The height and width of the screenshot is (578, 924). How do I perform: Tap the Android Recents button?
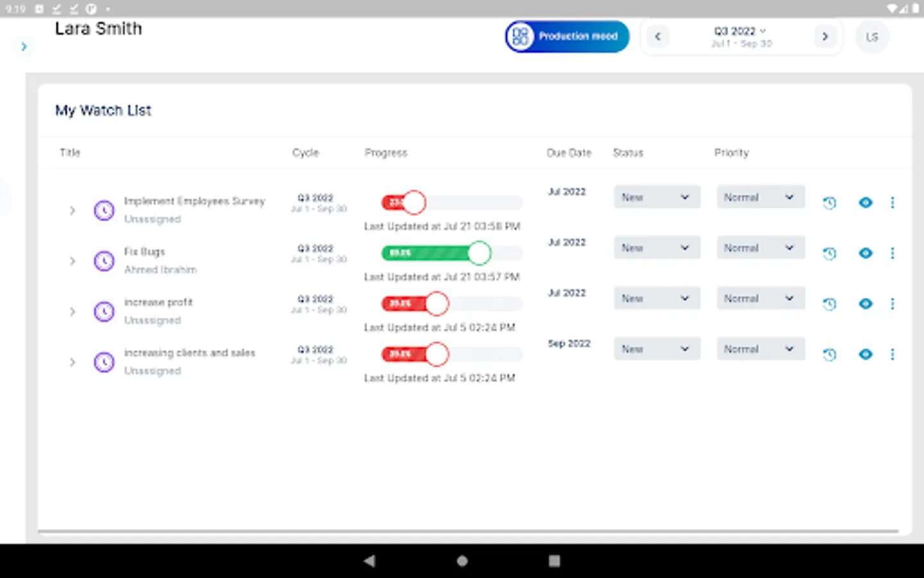pyautogui.click(x=554, y=561)
